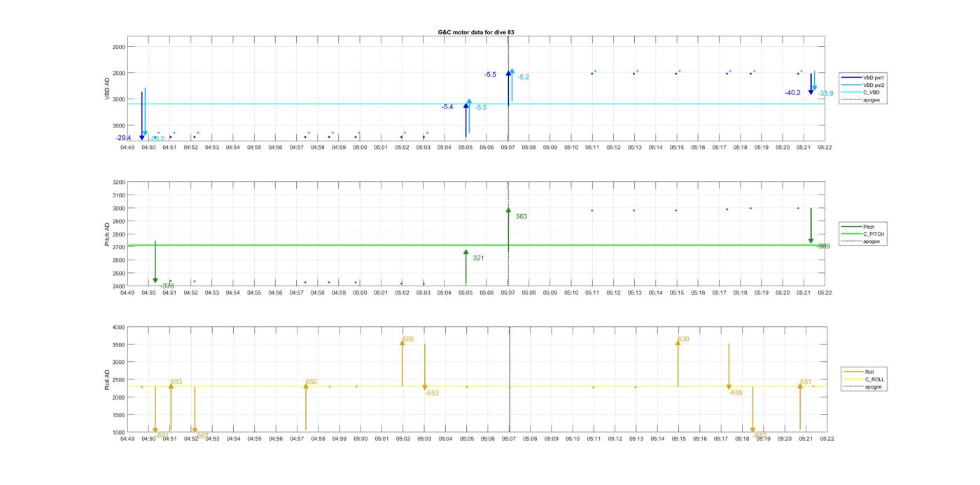Click dark blue '-5.5' label near apogee
This screenshot has height=485, width=980.
490,75
